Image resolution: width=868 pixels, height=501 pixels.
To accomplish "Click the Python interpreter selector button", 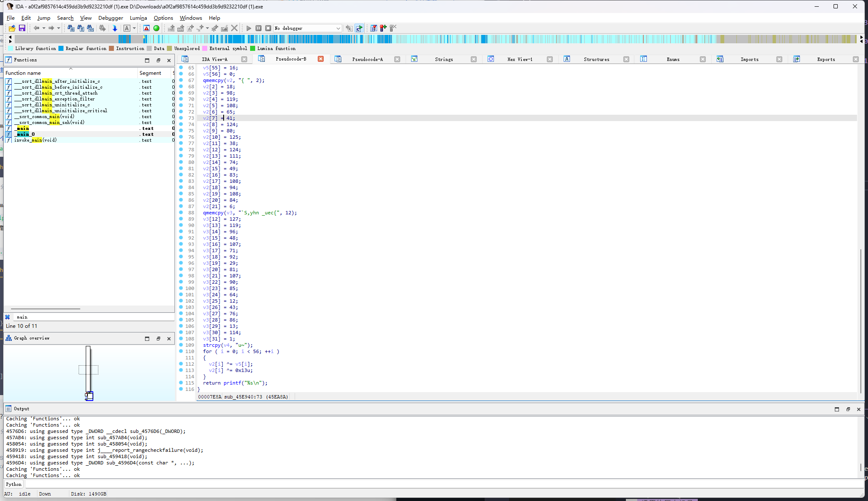I will [x=14, y=484].
